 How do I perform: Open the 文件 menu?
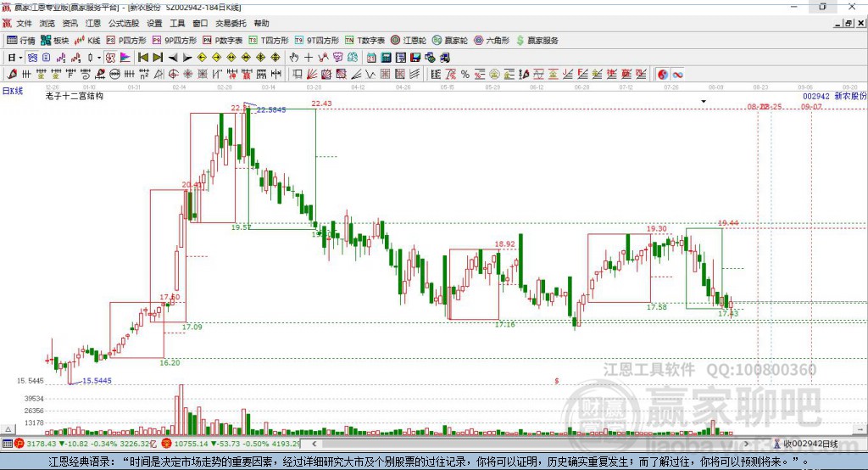point(25,23)
